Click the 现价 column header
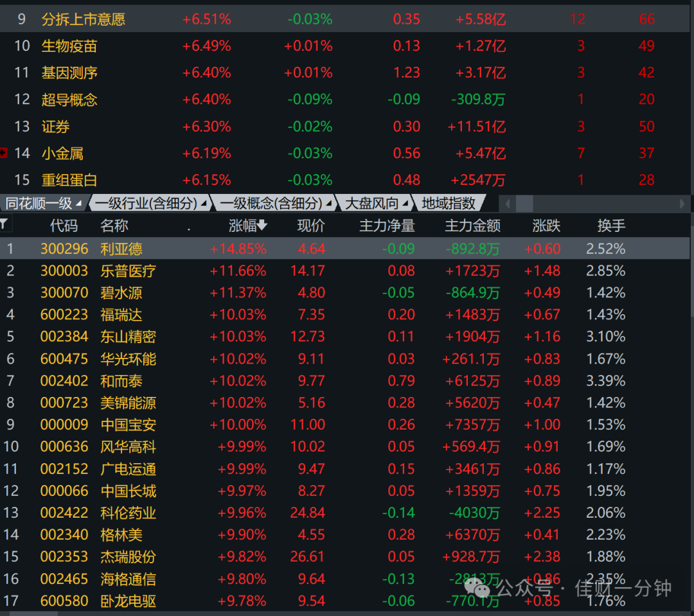The image size is (694, 616). [x=311, y=225]
